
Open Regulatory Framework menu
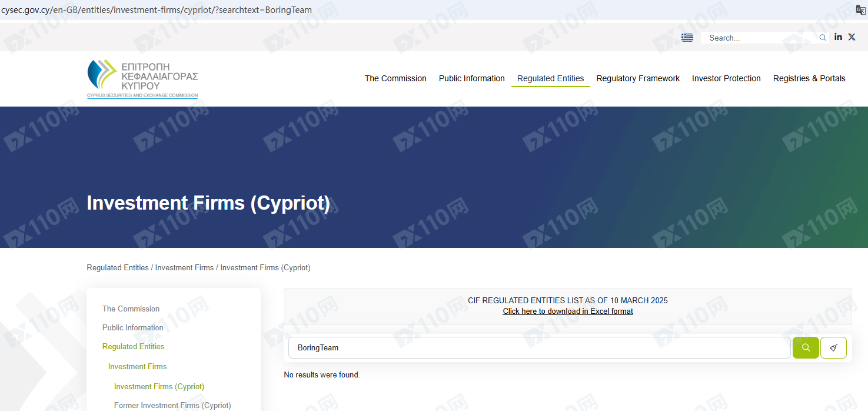click(x=638, y=78)
